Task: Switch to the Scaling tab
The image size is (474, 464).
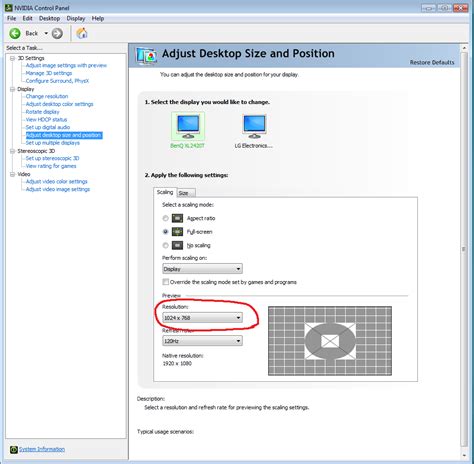Action: 165,192
